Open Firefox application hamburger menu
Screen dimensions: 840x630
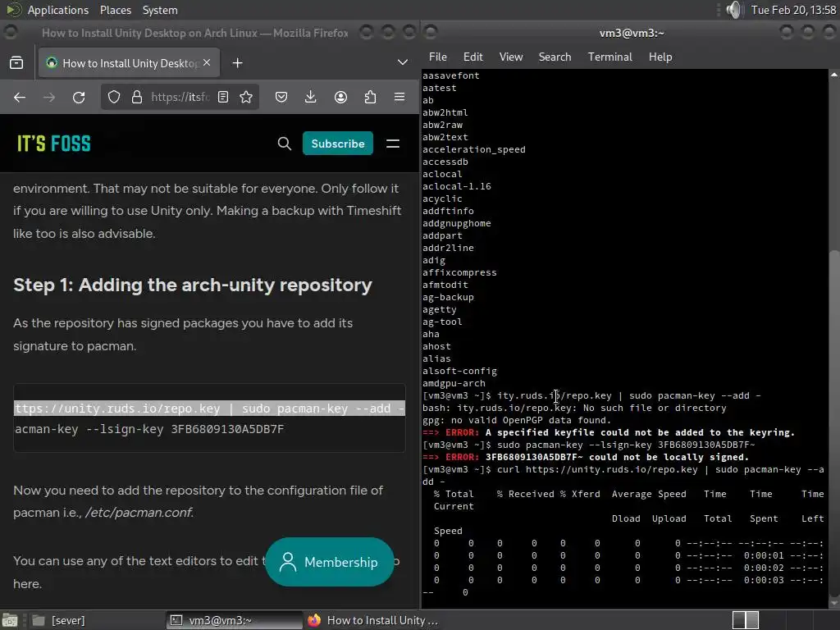(399, 97)
